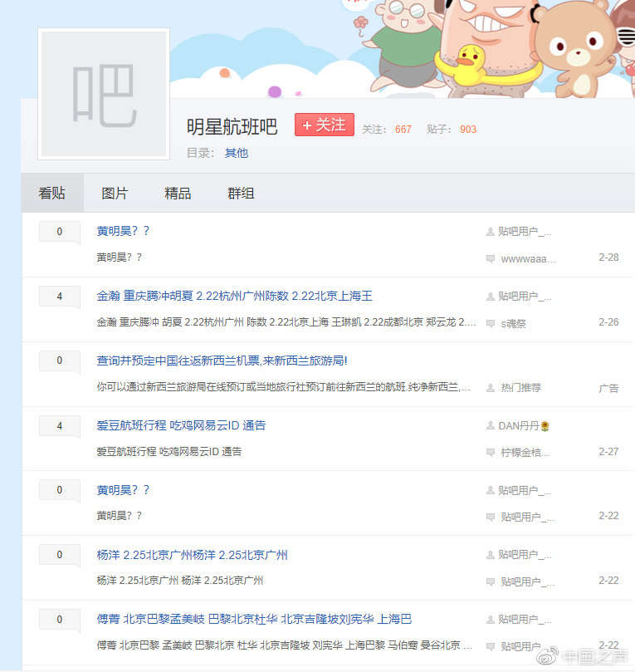Open last replier 柠檬金桔... profile
The height and width of the screenshot is (672, 635).
[525, 453]
